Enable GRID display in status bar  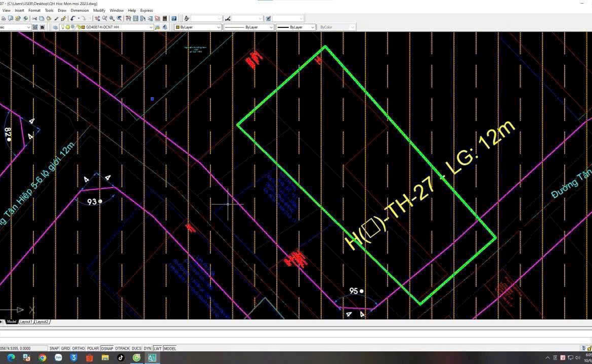65,348
